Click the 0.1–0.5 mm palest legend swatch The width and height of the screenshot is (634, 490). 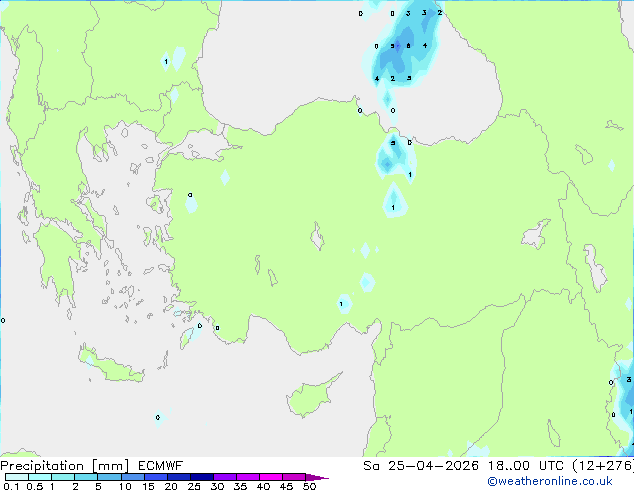17,477
